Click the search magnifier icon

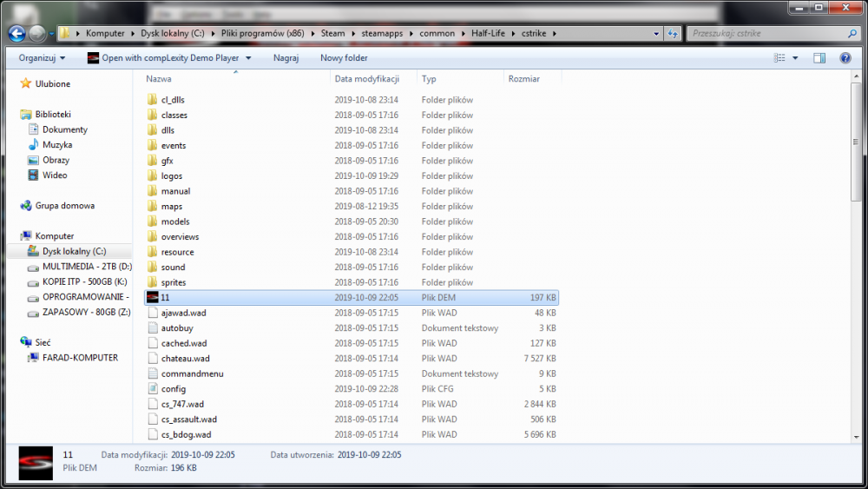[852, 34]
